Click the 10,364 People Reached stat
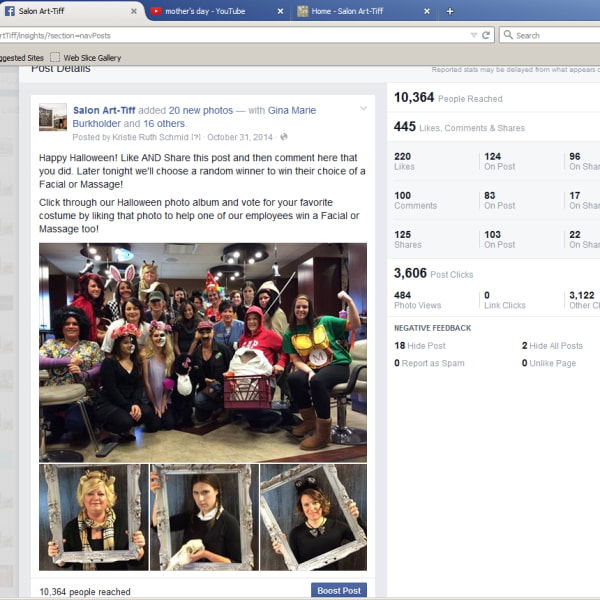The height and width of the screenshot is (600, 600). [448, 98]
